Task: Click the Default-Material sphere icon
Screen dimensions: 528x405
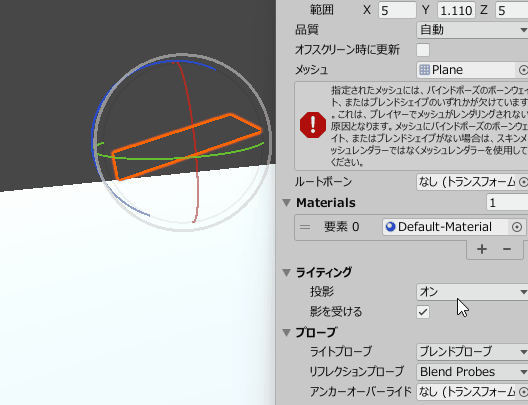Action: pos(390,227)
